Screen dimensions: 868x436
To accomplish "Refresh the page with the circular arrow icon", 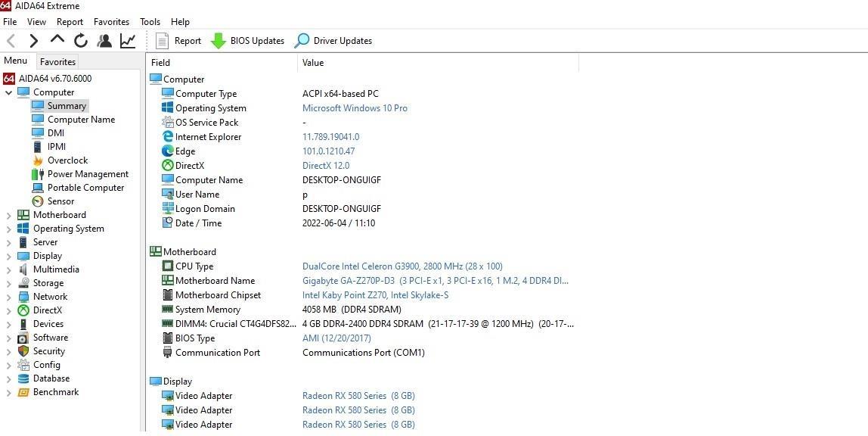I will (x=81, y=40).
